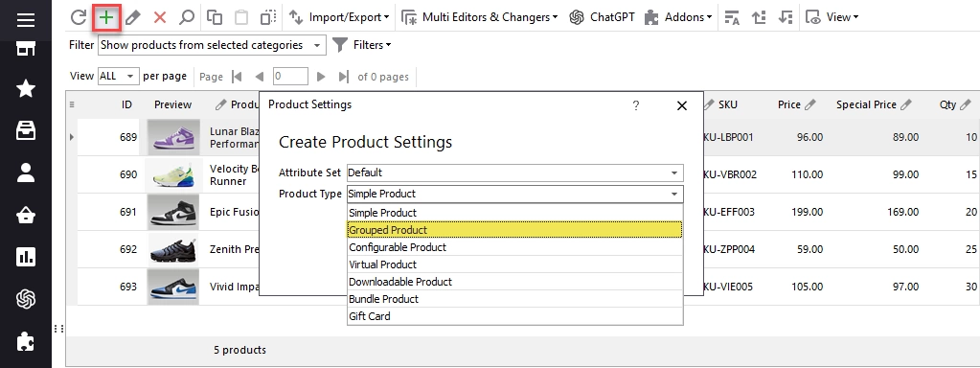Click Preview column header
This screenshot has width=980, height=368.
(x=172, y=104)
